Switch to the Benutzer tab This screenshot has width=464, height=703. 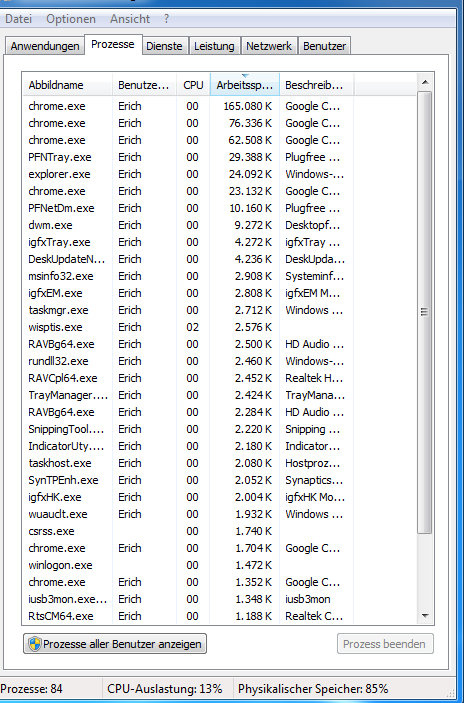(324, 46)
